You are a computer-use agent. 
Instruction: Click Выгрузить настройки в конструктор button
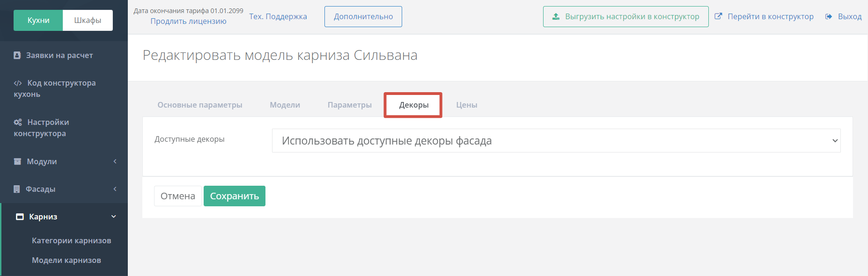(626, 16)
